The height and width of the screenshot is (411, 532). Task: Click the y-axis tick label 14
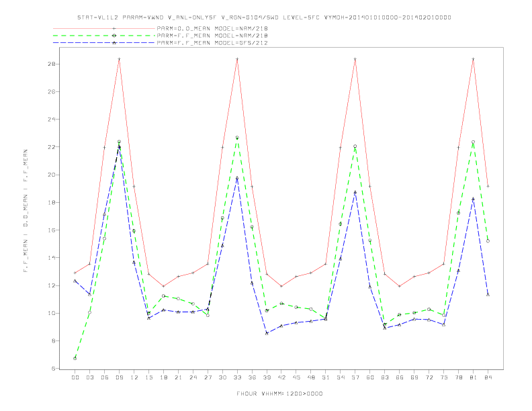click(51, 258)
